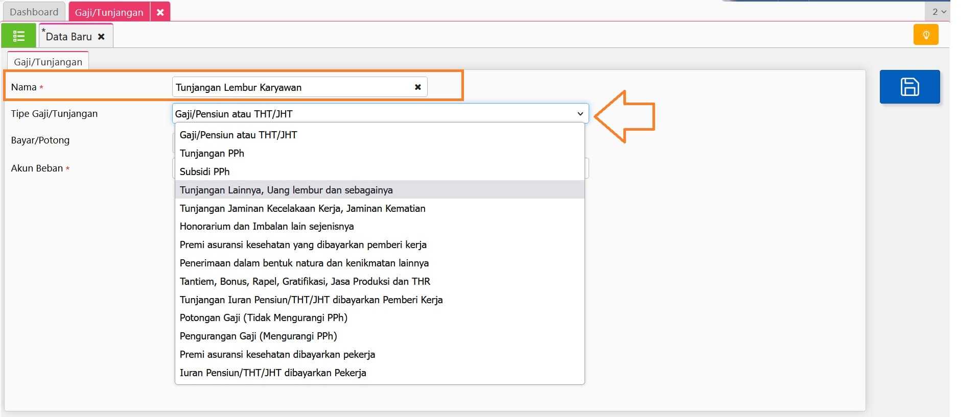Select Penerimaan dalam bentuk natura option
980x417 pixels.
pyautogui.click(x=304, y=263)
